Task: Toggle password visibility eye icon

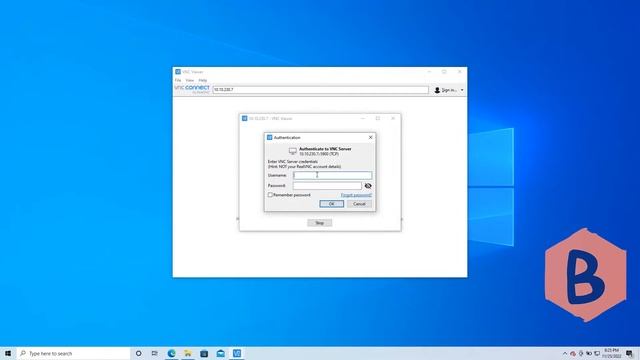Action: [368, 186]
